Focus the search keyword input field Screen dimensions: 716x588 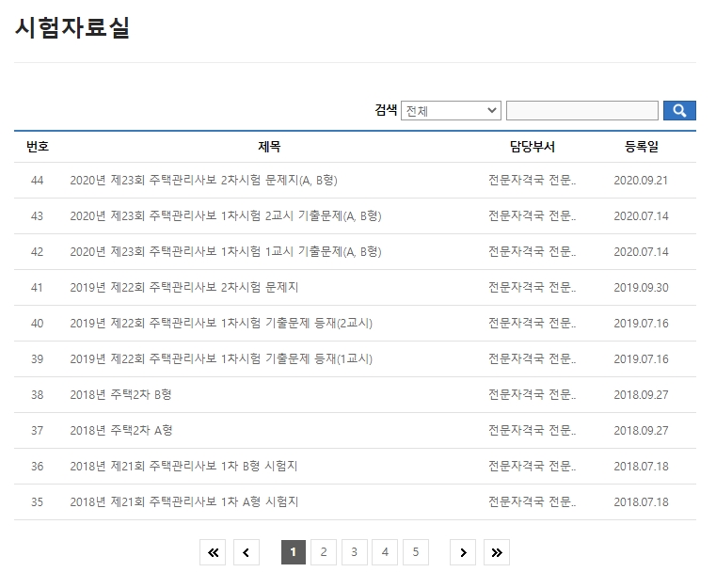[582, 110]
